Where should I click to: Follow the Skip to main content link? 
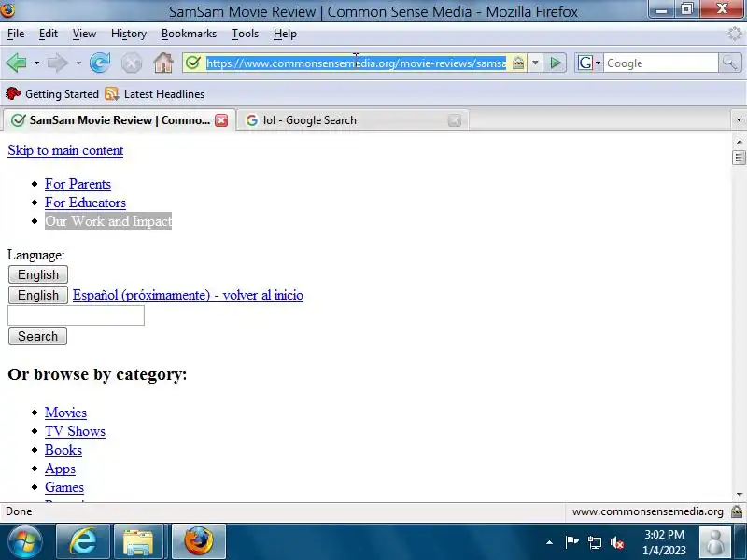tap(65, 150)
